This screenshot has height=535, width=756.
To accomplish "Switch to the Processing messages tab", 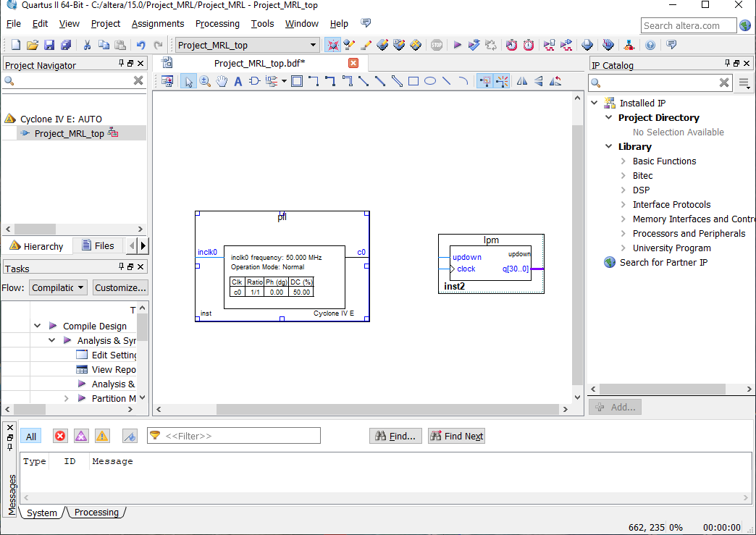I will click(x=96, y=513).
